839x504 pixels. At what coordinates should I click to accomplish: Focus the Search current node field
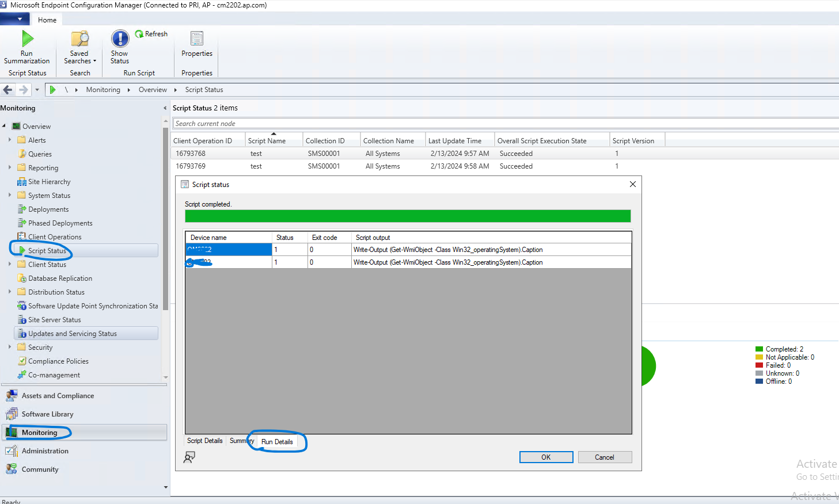pyautogui.click(x=506, y=124)
